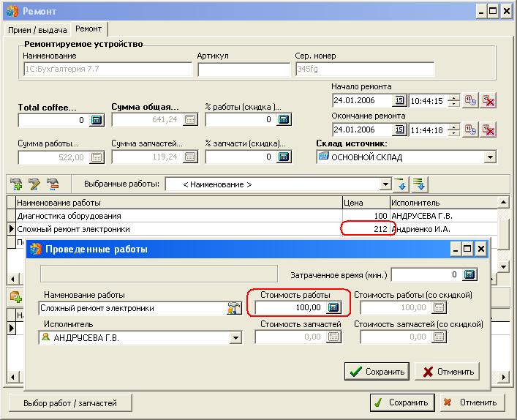
Task: Click work lookup icon beside Наименование работы
Action: click(x=234, y=308)
